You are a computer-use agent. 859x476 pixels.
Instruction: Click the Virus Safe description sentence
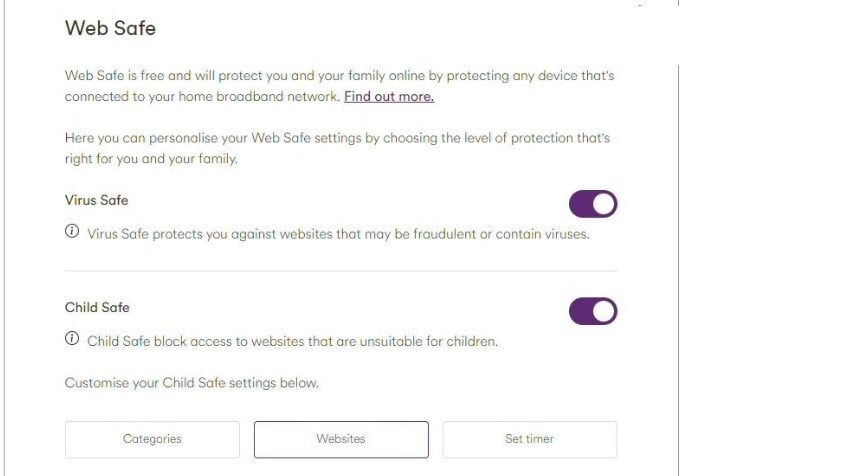coord(339,234)
